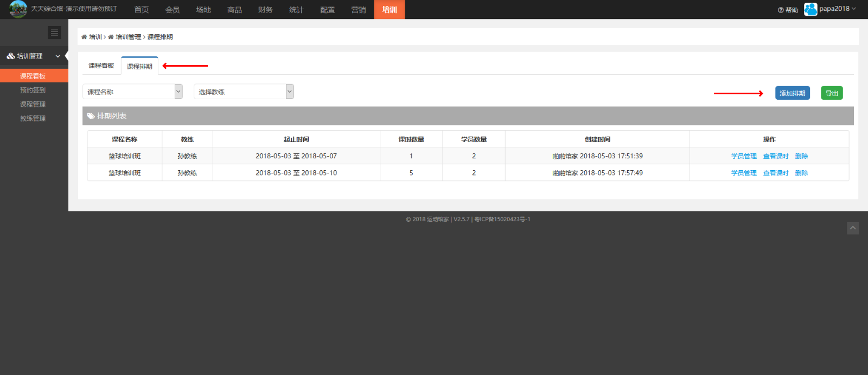Open the 会员 top menu
Screen dimensions: 868x375
173,10
